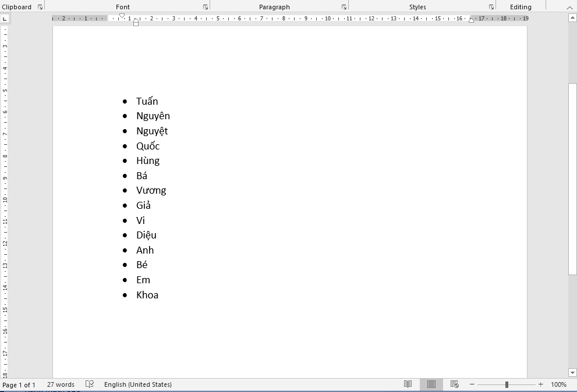
Task: Open the Clipboard pane launcher
Action: pyautogui.click(x=40, y=7)
